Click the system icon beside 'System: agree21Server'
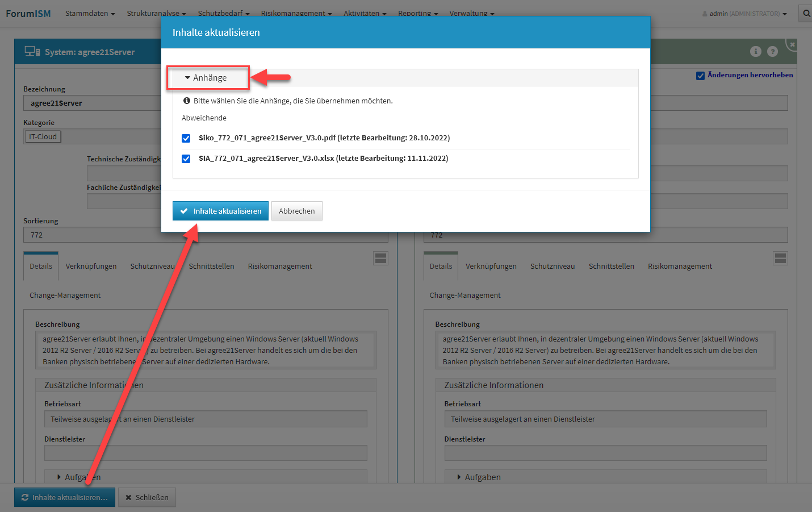The height and width of the screenshot is (512, 812). point(32,52)
